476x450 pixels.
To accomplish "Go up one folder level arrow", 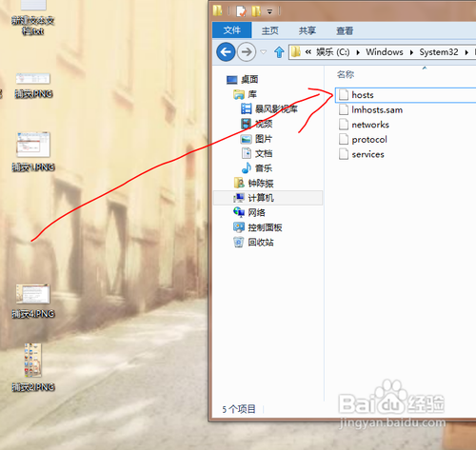I will [279, 52].
